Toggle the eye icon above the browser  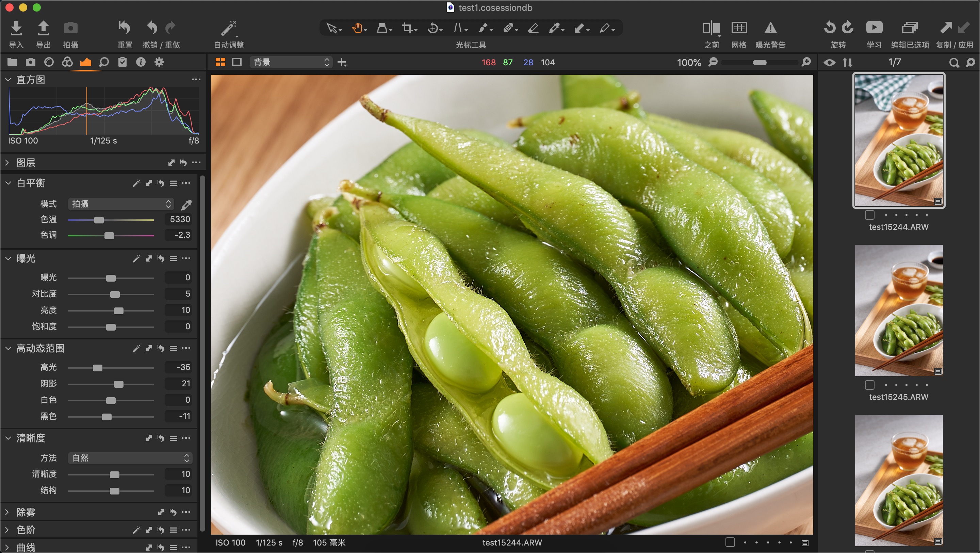(829, 62)
